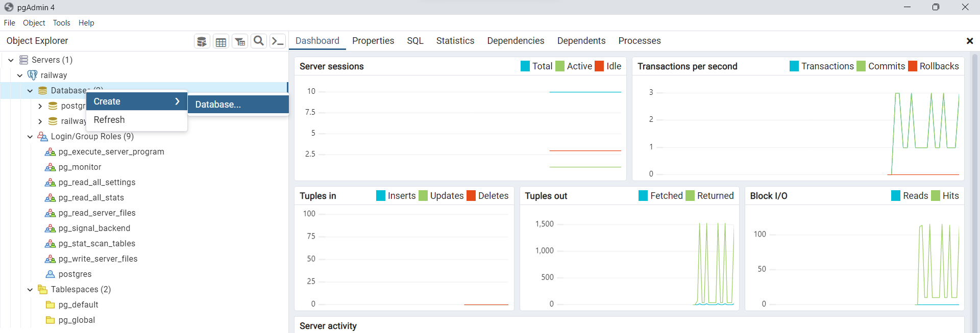This screenshot has width=980, height=333.
Task: Select Refresh in the context menu
Action: pos(137,120)
